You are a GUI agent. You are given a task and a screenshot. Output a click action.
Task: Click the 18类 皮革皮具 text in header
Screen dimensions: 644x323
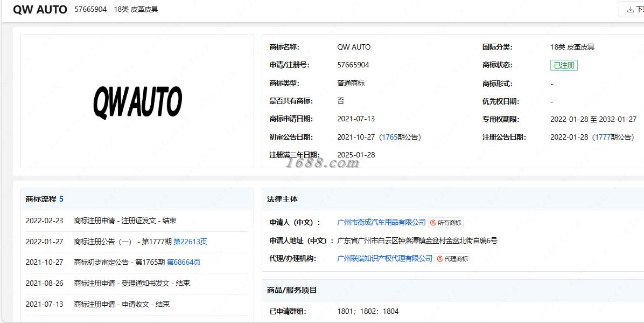136,10
